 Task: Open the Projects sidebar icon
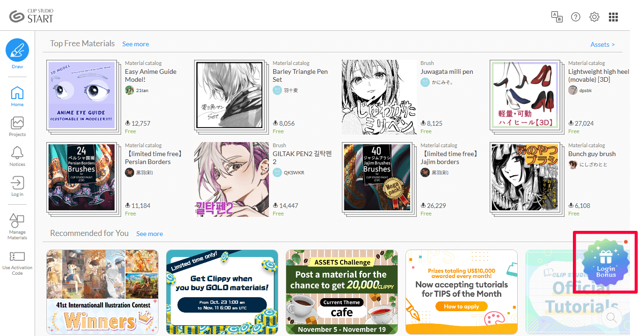17,123
